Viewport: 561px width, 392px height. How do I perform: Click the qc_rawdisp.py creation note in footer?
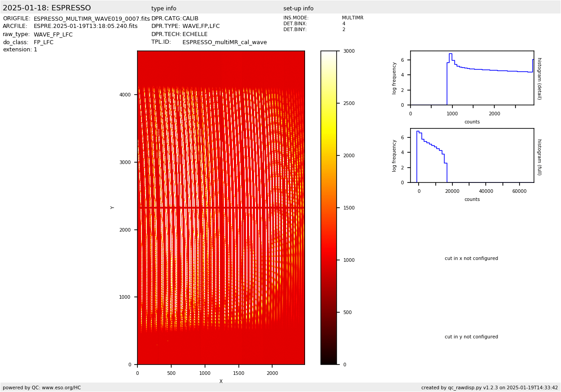489,387
